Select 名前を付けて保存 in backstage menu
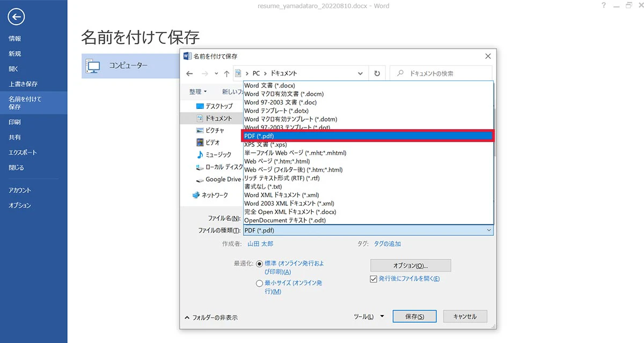Screen dimensions: 644x343 click(x=33, y=103)
